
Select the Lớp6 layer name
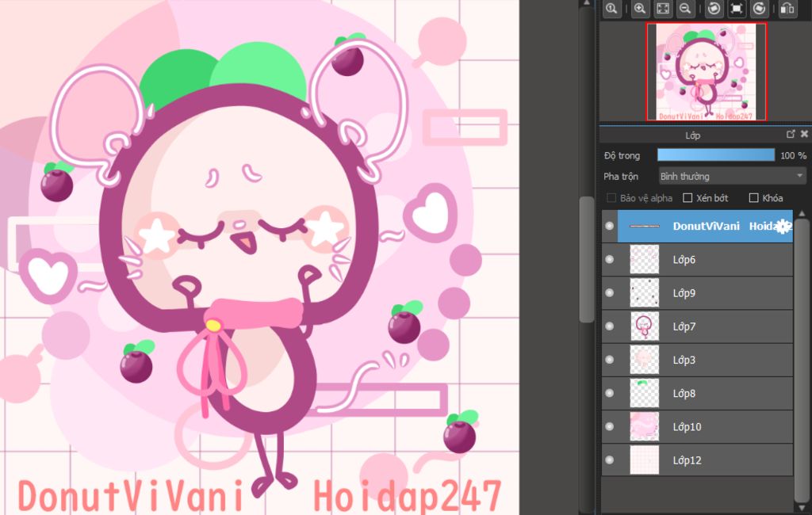[x=684, y=260]
